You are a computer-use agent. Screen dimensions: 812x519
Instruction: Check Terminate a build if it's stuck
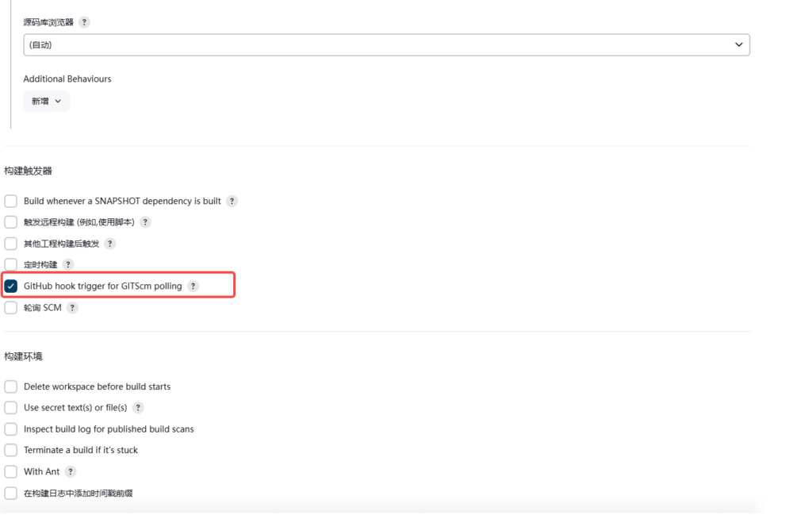[x=11, y=451]
